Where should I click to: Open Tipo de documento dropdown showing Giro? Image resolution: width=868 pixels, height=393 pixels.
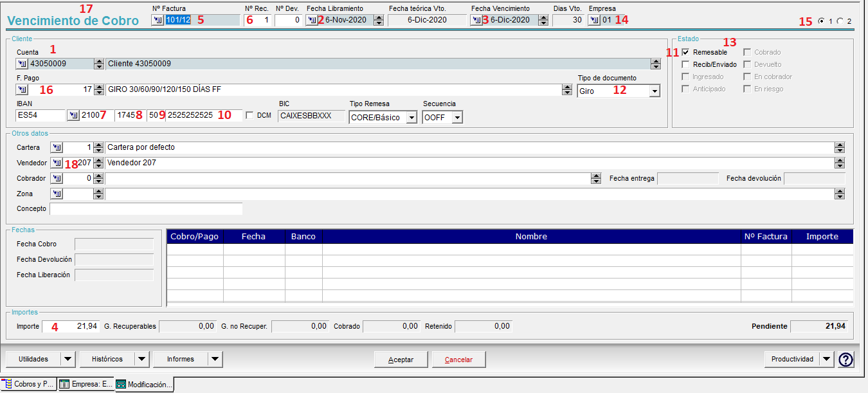pyautogui.click(x=655, y=91)
